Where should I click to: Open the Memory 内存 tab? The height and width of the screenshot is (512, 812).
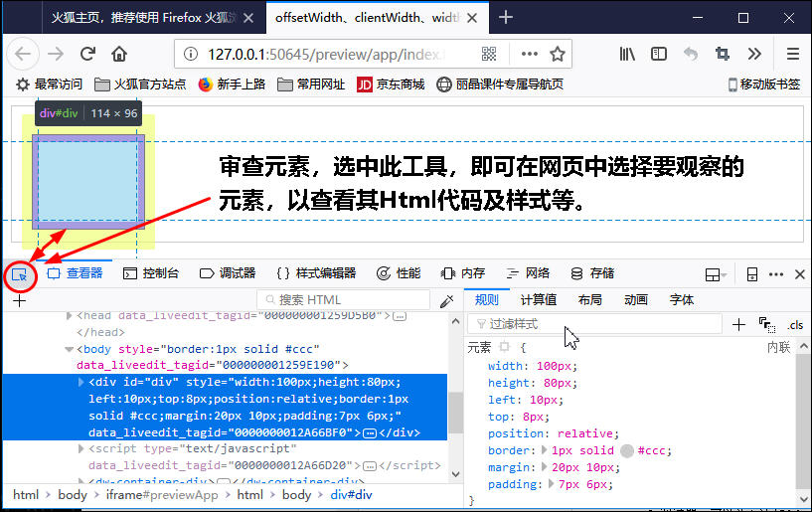(462, 273)
